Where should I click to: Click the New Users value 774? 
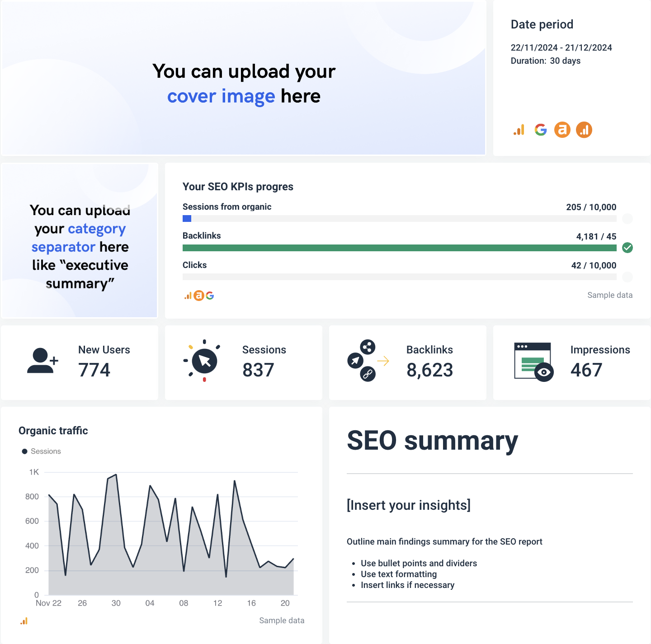(x=94, y=370)
